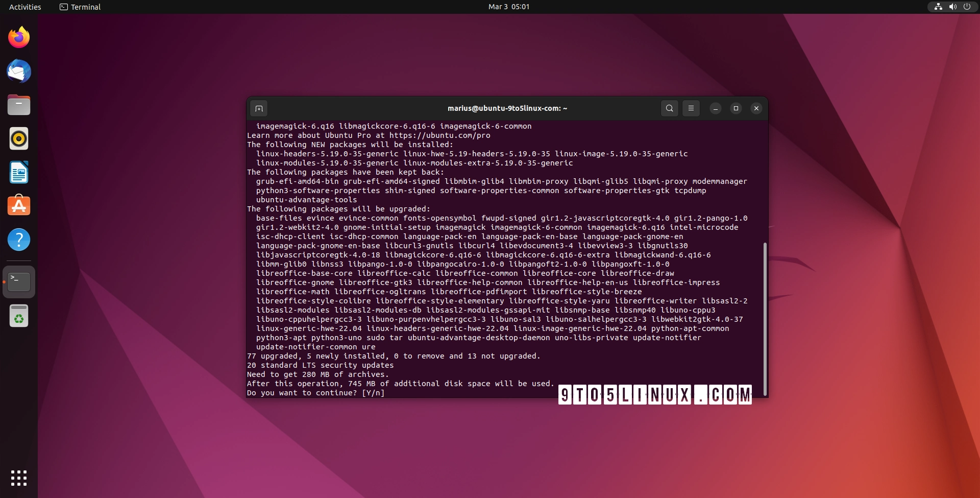This screenshot has height=498, width=980.
Task: Open LibreOffice Writer
Action: 19,172
